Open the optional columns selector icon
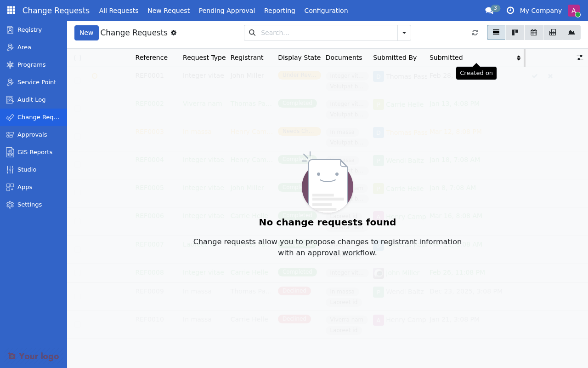Image resolution: width=588 pixels, height=368 pixels. click(580, 57)
